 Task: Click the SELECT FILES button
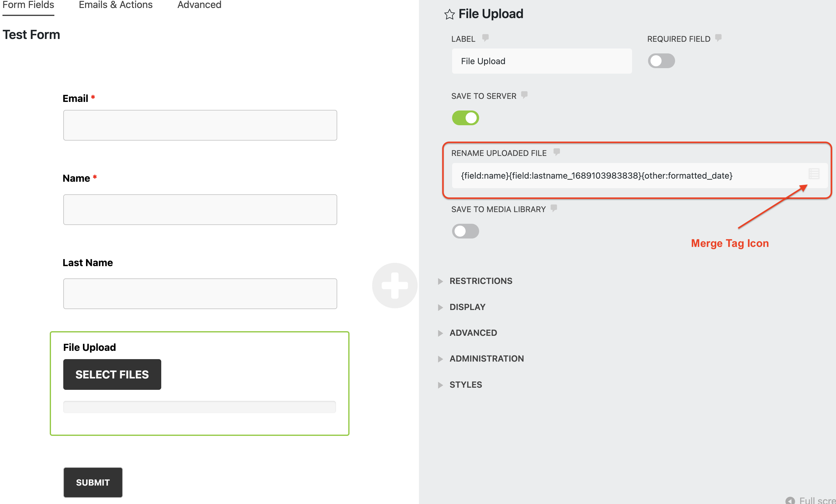[x=112, y=374]
